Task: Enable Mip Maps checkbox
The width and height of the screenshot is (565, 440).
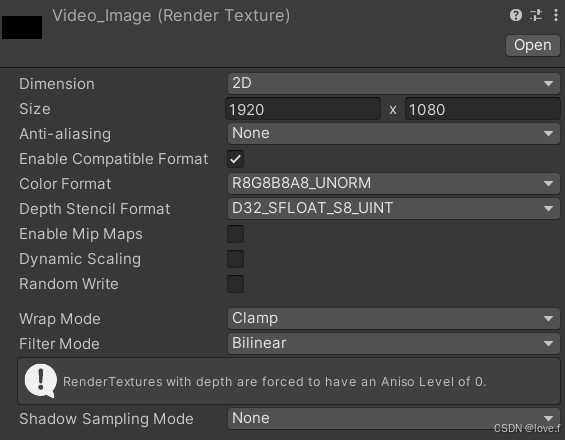Action: point(235,234)
